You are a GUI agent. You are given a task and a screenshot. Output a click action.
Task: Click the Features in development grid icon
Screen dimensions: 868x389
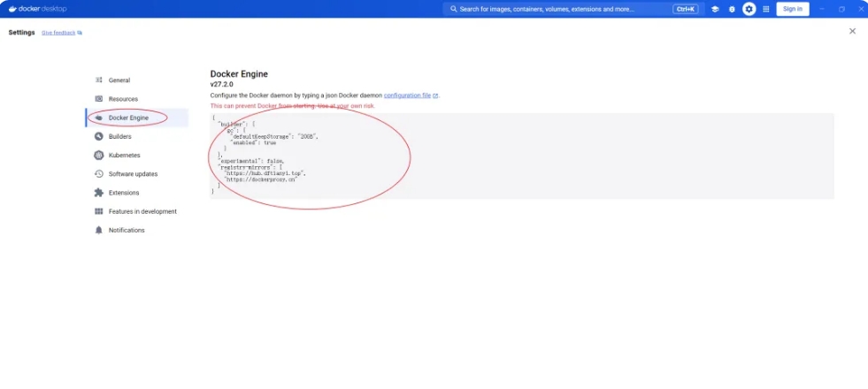98,211
